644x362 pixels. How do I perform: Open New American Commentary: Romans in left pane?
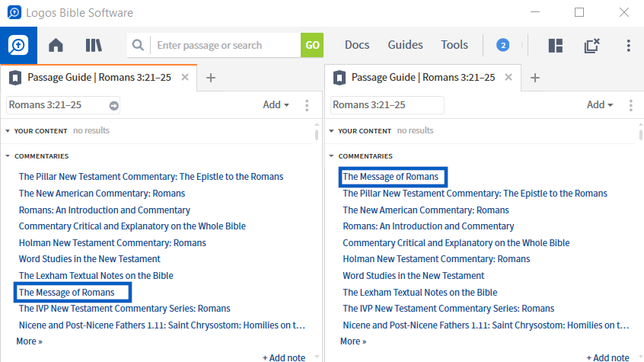(x=102, y=194)
